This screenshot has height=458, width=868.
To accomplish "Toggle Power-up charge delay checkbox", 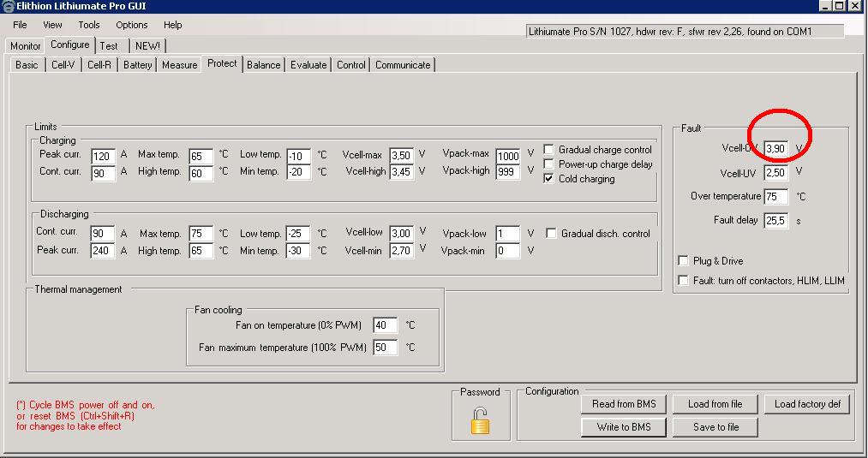I will point(549,164).
